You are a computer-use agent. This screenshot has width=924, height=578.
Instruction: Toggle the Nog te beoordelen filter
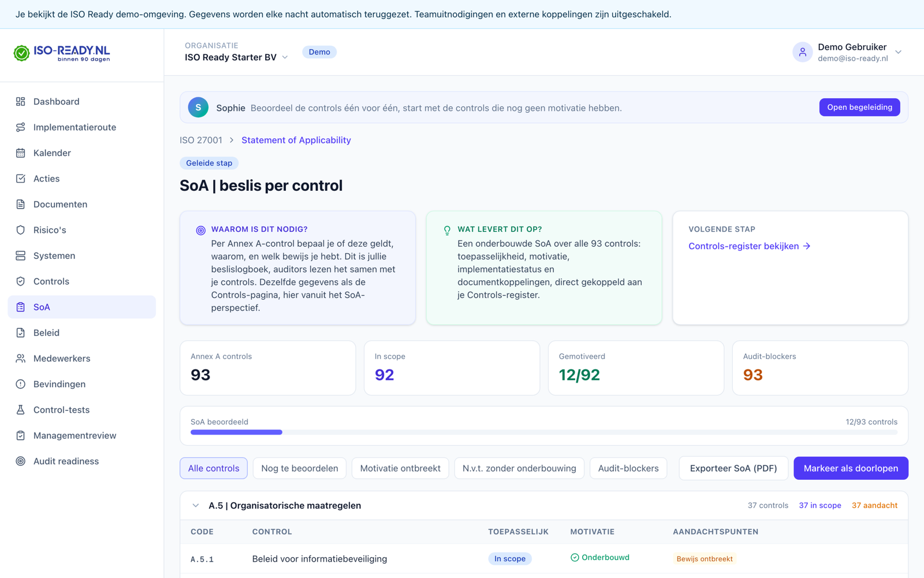[300, 468]
